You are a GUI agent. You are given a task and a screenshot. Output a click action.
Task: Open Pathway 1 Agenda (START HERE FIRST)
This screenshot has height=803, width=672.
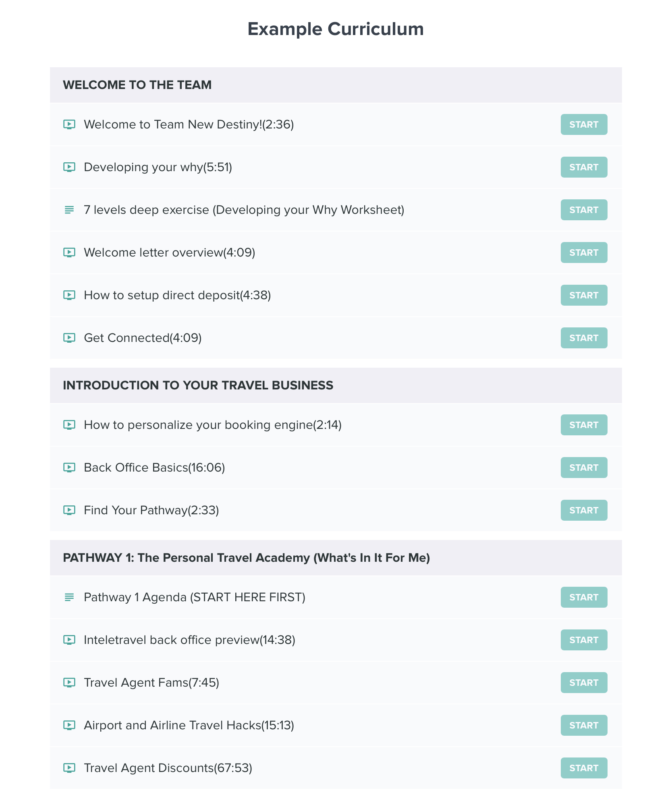(195, 597)
